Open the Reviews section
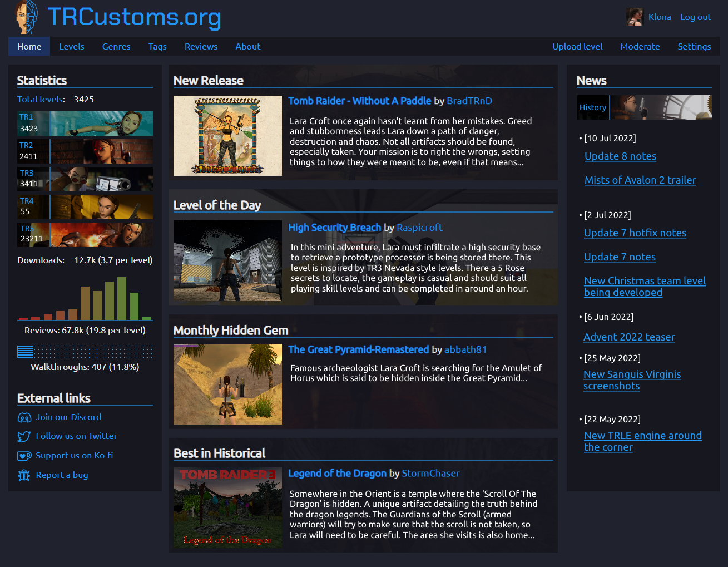Viewport: 728px width, 567px height. click(x=201, y=46)
